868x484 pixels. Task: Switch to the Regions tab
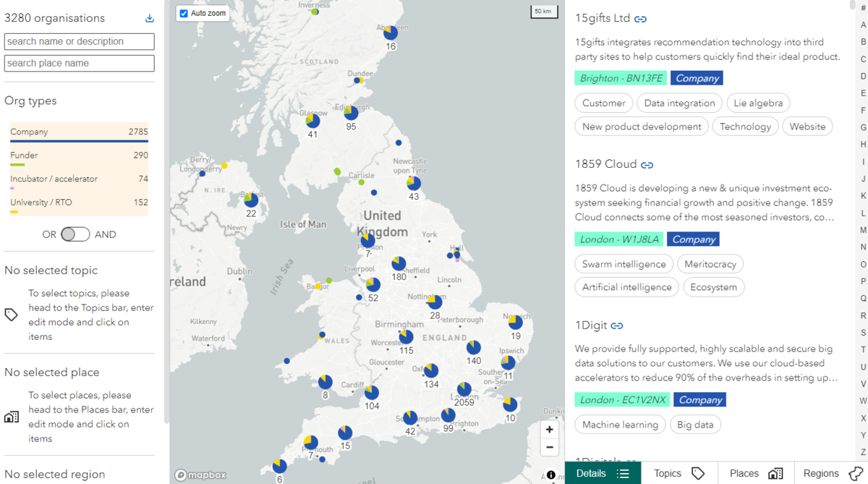(x=832, y=473)
